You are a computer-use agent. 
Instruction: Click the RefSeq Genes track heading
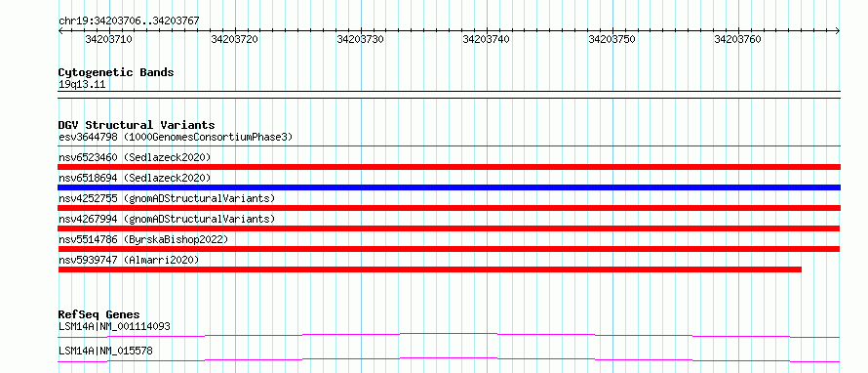point(99,315)
